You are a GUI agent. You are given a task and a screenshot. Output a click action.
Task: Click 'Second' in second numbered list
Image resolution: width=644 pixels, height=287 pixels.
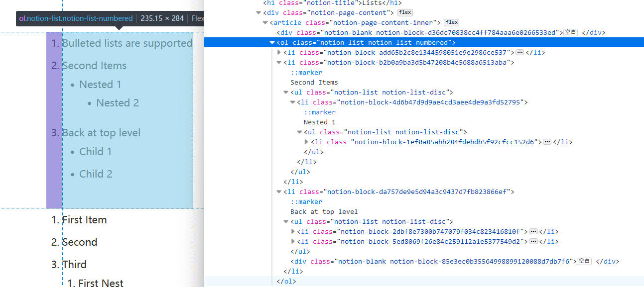coord(80,242)
